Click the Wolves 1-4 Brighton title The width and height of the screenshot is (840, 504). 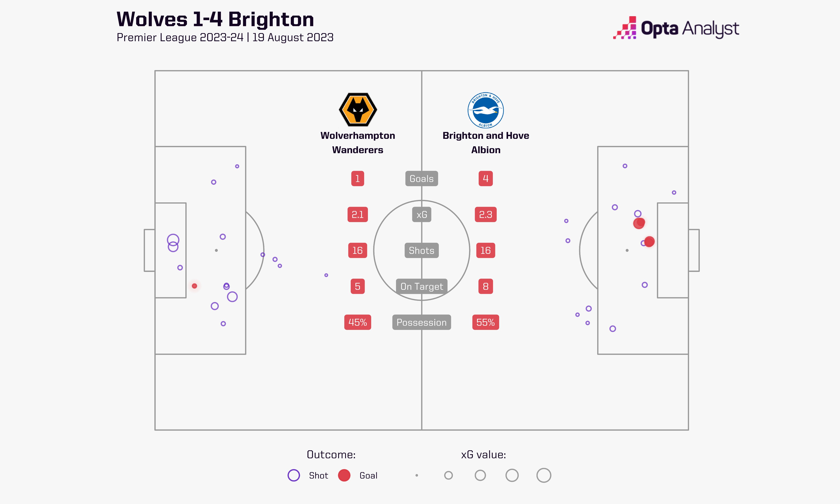coord(215,19)
